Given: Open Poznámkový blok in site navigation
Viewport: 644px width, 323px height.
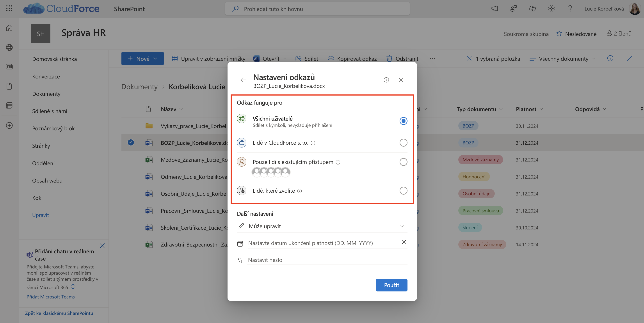Looking at the screenshot, I should point(53,128).
